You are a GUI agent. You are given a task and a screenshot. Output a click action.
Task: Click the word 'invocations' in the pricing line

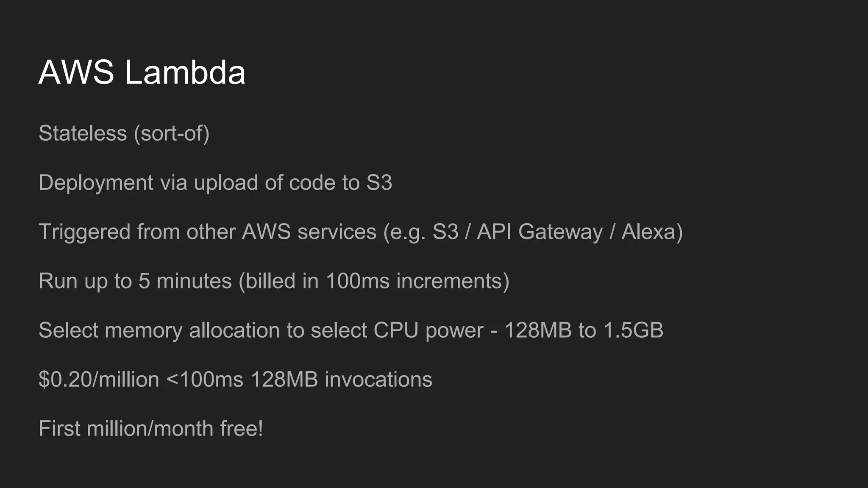(378, 379)
